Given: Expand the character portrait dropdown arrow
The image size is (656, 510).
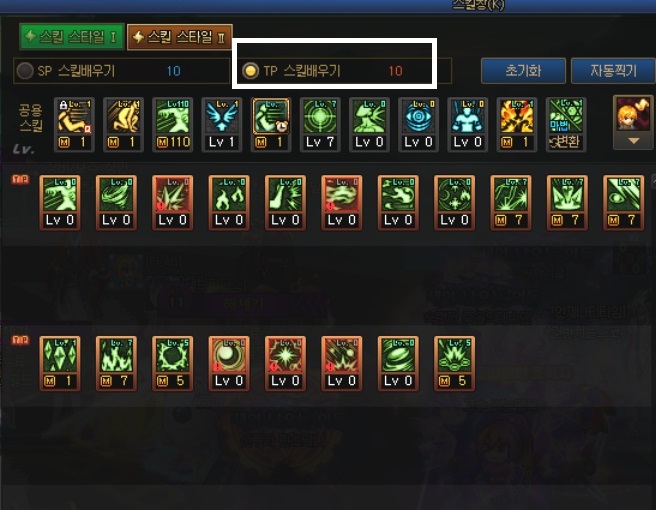Looking at the screenshot, I should pos(633,141).
